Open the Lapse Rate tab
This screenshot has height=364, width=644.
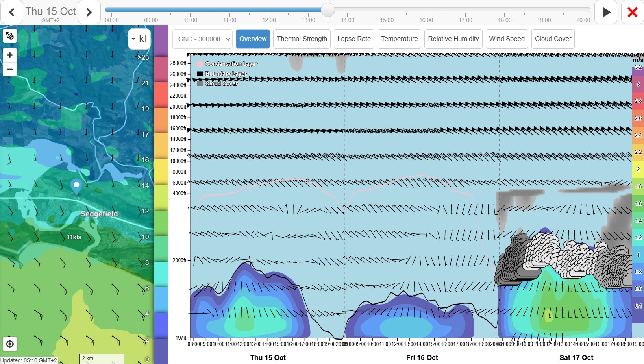[x=354, y=39]
